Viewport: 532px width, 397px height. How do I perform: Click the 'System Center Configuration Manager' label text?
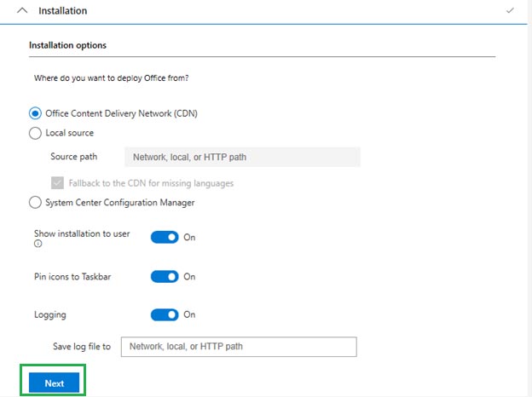[x=120, y=203]
